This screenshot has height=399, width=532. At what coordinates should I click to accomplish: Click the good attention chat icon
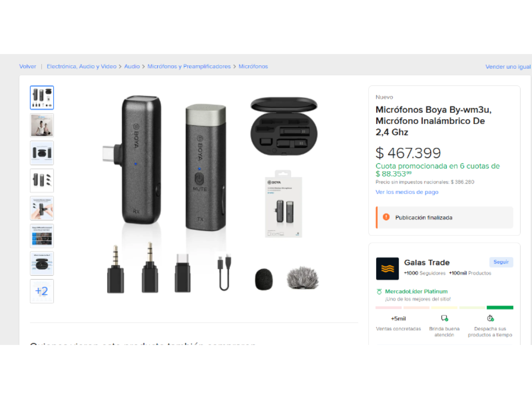tap(444, 318)
